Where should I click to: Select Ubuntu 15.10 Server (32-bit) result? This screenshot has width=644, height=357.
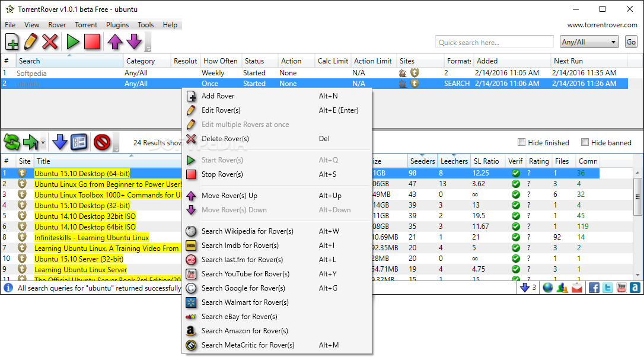tap(79, 259)
